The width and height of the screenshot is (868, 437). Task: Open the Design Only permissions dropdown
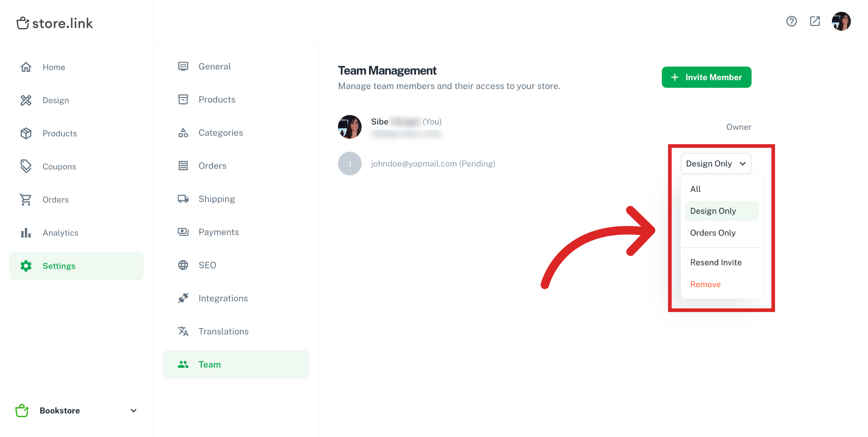pyautogui.click(x=716, y=163)
